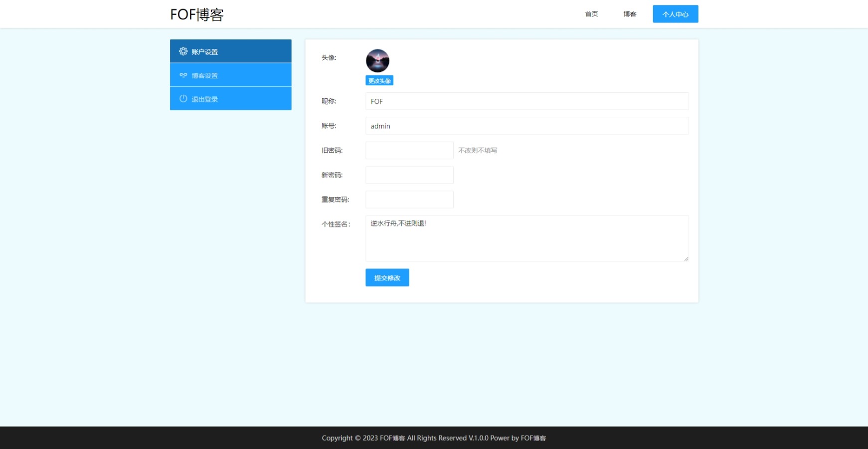Go to 首页 in the top navigation

click(591, 14)
